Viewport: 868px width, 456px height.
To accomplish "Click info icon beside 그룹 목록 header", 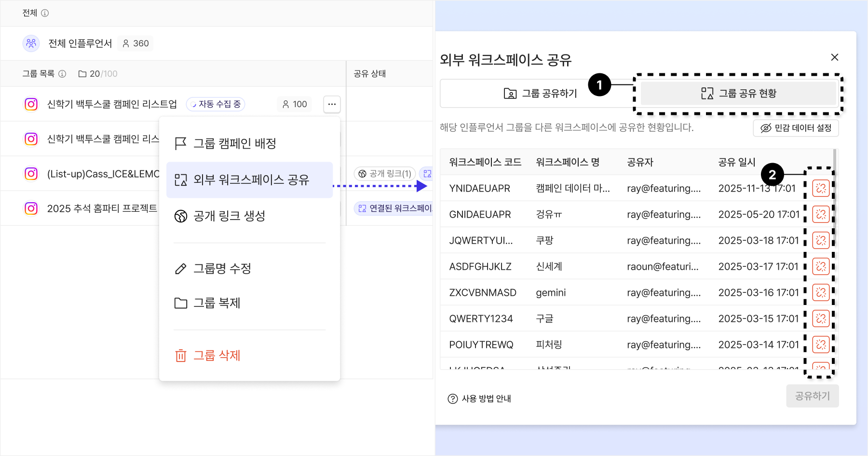I will coord(62,74).
